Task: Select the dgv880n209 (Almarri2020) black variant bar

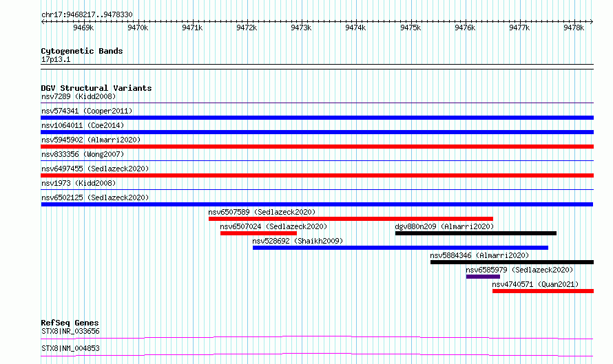Action: [476, 233]
